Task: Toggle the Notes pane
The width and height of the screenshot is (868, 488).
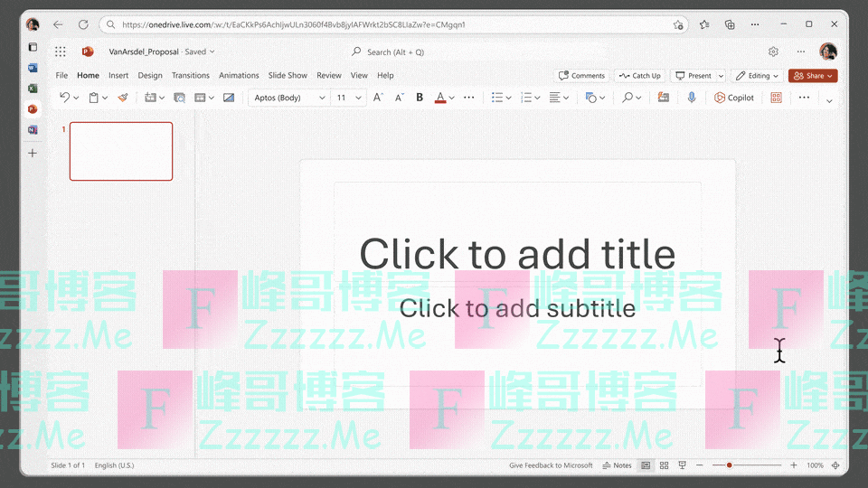Action: coord(618,465)
